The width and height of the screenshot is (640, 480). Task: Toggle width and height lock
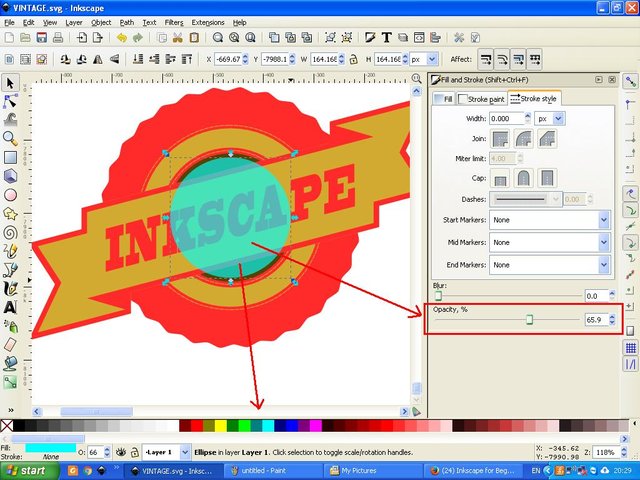point(353,60)
